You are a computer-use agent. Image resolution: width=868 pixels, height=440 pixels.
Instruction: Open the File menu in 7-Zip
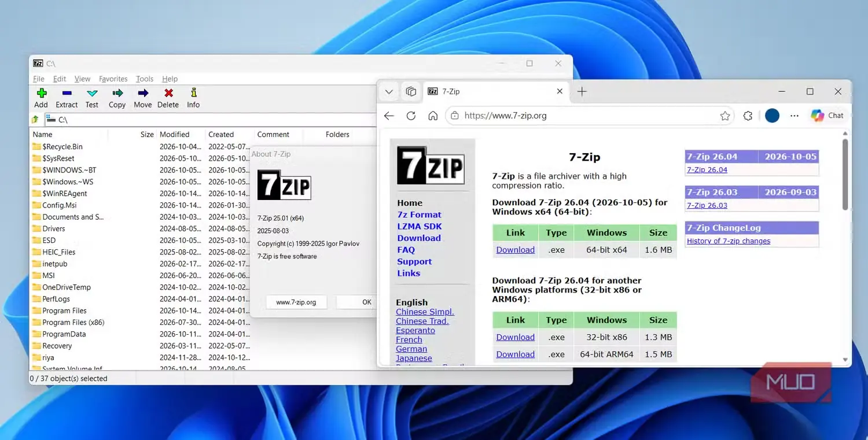pos(39,79)
